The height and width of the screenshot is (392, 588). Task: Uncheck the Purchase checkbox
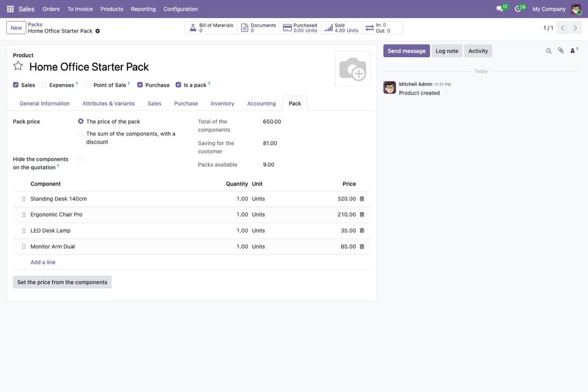(140, 85)
